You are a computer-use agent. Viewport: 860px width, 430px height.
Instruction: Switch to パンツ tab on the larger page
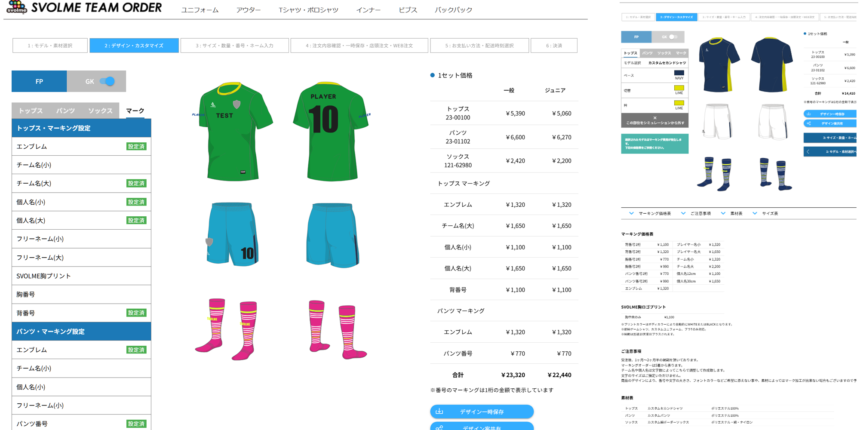pyautogui.click(x=66, y=110)
